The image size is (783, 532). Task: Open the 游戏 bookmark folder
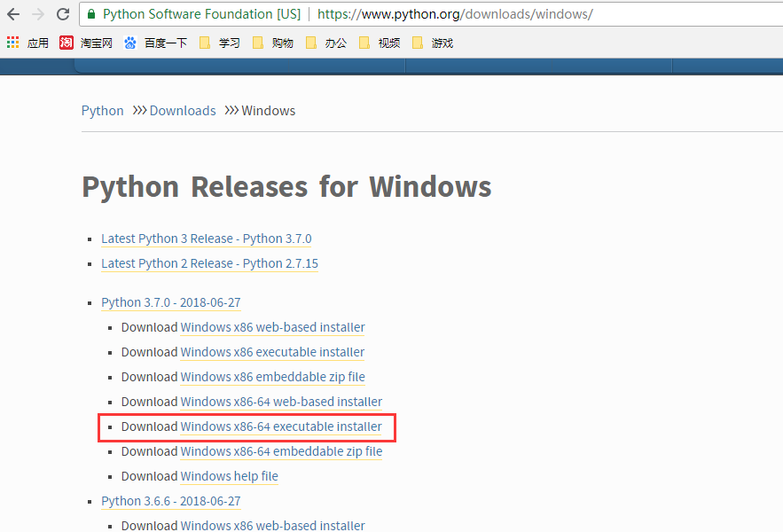coord(433,43)
